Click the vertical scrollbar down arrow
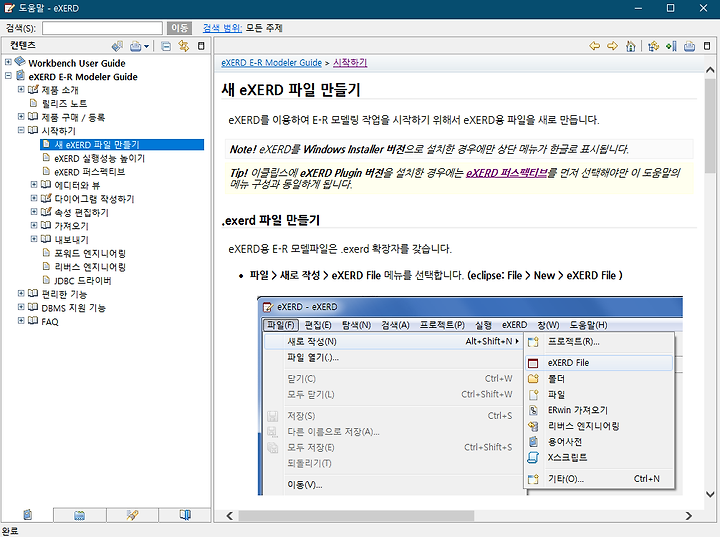Viewport: 720px width, 537px height. pyautogui.click(x=710, y=495)
